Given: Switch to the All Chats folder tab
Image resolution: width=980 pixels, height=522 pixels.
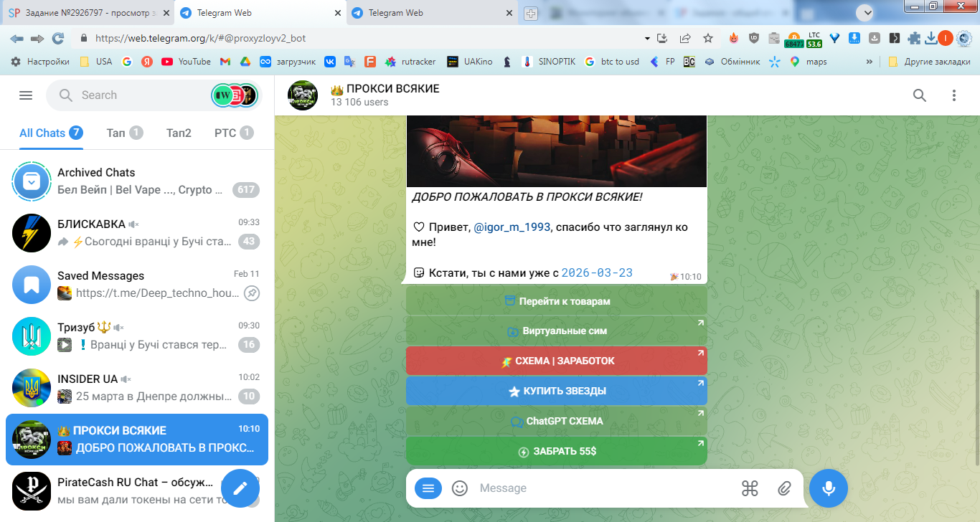Looking at the screenshot, I should coord(51,133).
